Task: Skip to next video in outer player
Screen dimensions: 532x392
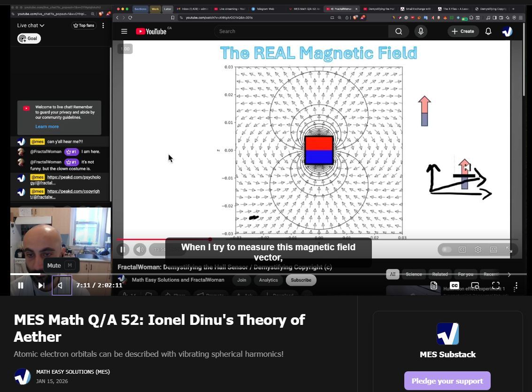Action: tap(41, 285)
